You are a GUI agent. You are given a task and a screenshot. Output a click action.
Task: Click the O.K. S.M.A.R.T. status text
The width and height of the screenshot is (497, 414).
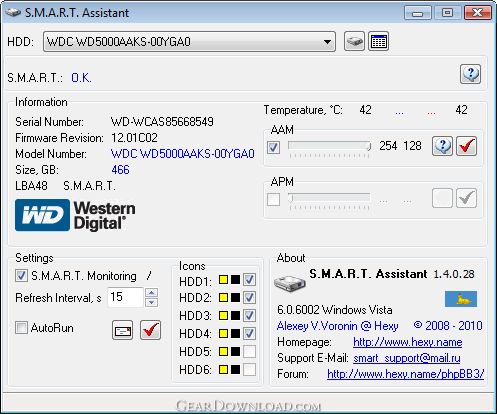[81, 78]
